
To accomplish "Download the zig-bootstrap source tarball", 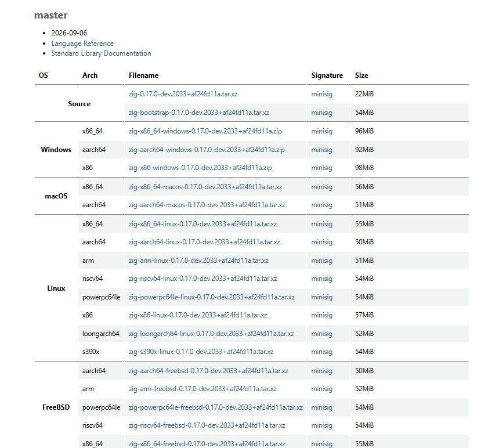I will (x=199, y=113).
